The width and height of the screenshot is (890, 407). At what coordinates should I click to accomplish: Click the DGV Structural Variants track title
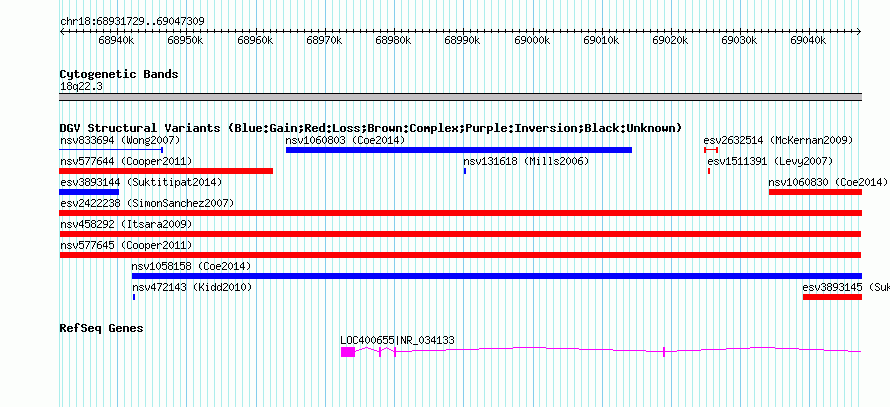click(371, 128)
